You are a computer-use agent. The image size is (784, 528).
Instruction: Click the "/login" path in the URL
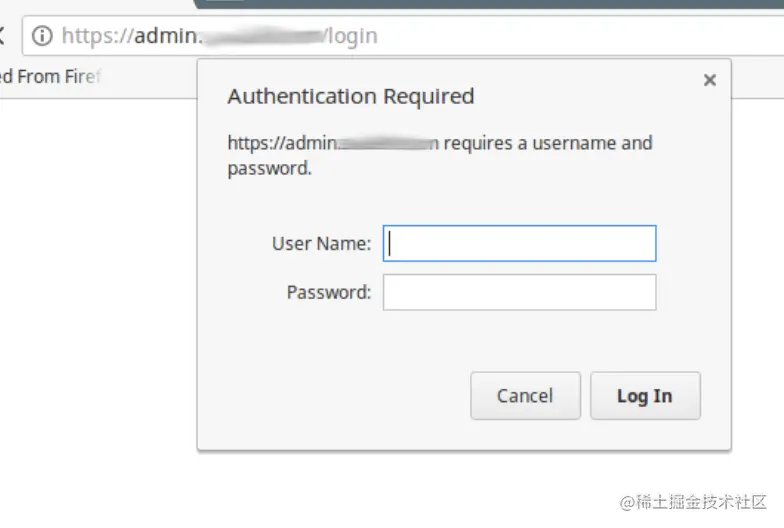350,37
